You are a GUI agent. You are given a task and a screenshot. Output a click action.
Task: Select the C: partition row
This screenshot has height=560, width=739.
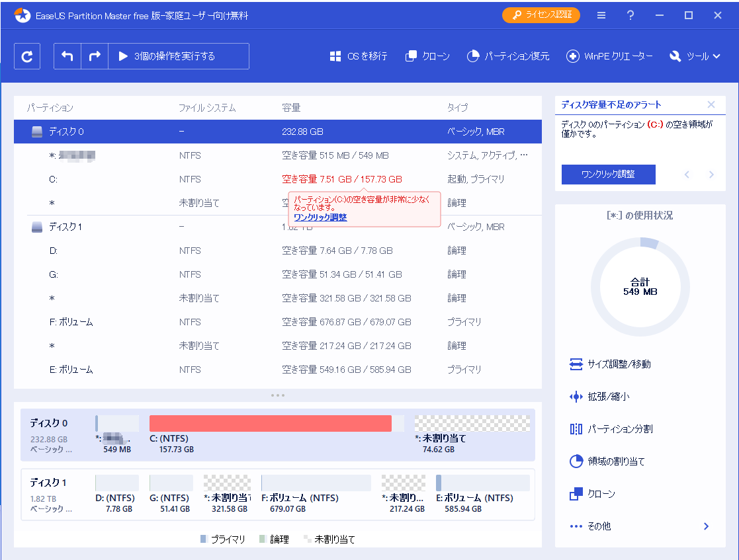click(278, 179)
